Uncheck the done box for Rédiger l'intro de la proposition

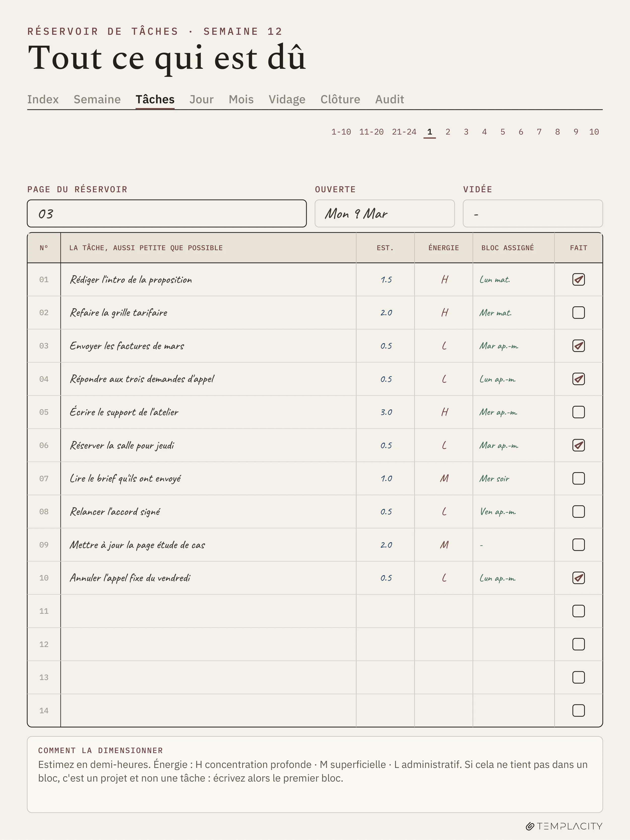pos(578,279)
